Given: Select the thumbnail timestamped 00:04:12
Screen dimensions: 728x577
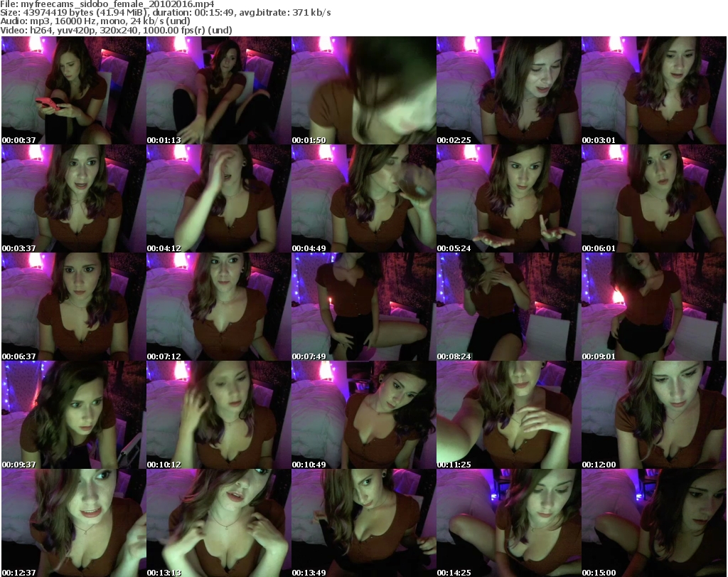Looking at the screenshot, I should pos(219,198).
